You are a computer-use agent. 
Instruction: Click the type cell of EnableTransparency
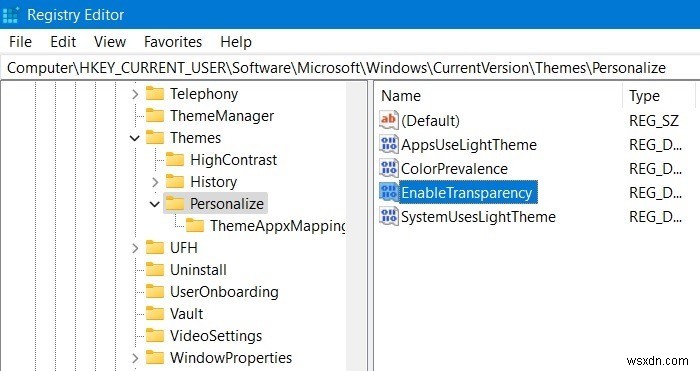655,192
